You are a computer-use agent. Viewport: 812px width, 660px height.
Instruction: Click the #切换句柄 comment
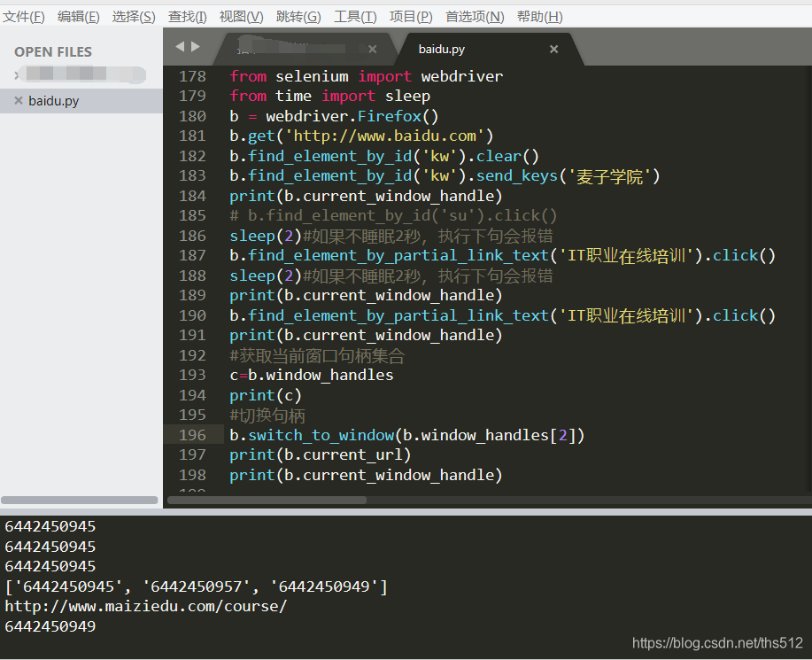pyautogui.click(x=267, y=415)
